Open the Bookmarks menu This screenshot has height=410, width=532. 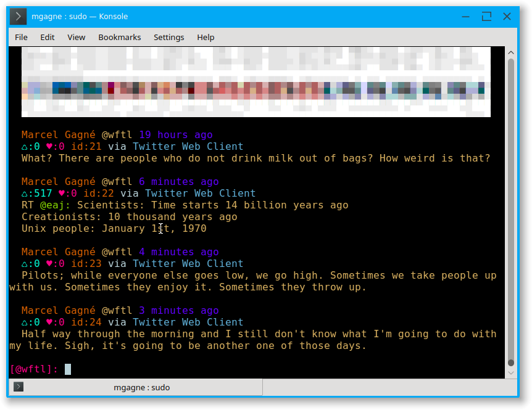coord(120,37)
